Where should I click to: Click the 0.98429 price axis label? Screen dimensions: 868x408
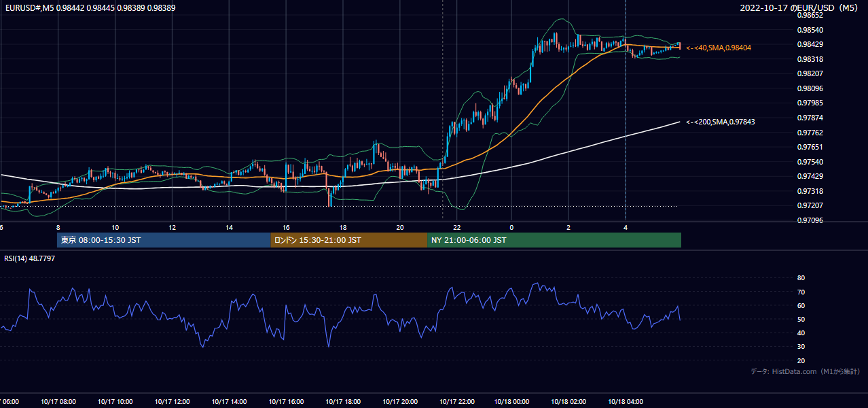(810, 44)
